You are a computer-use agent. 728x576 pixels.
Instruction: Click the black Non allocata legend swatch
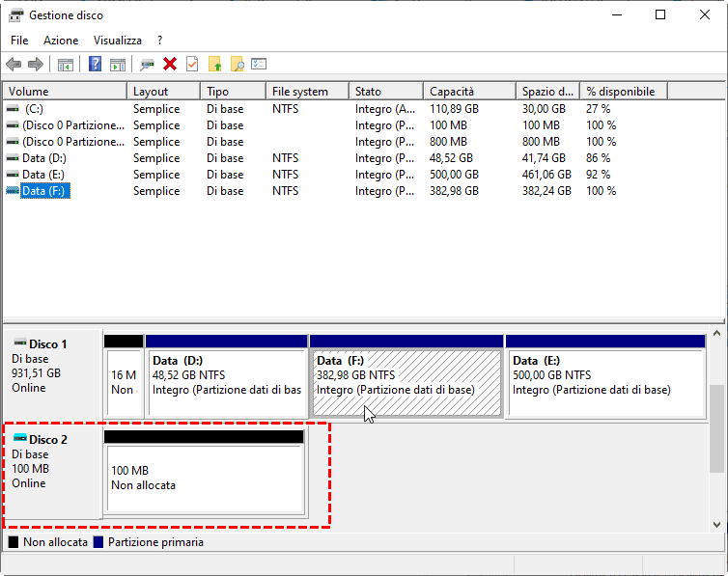click(x=14, y=542)
